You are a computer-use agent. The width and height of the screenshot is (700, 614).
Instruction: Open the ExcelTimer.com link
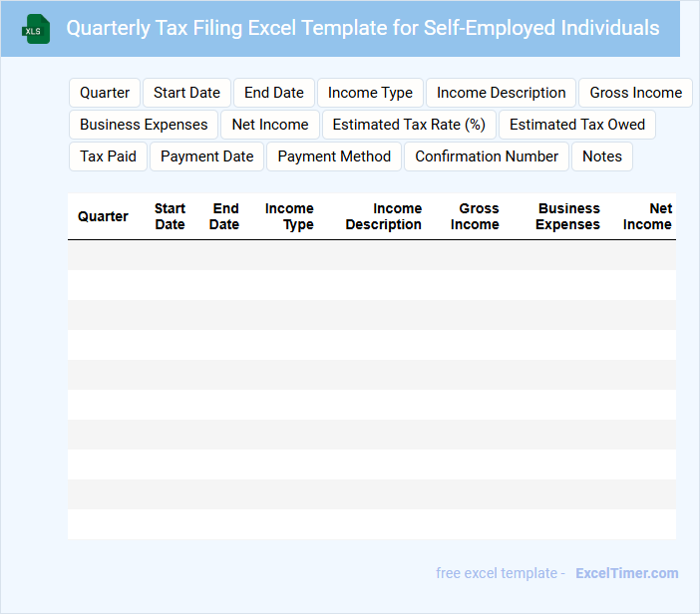627,573
